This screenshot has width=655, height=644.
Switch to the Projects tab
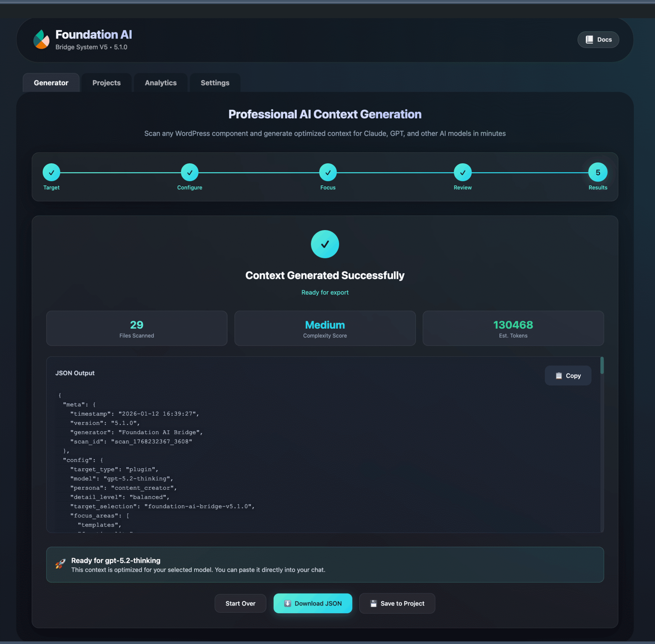tap(106, 83)
